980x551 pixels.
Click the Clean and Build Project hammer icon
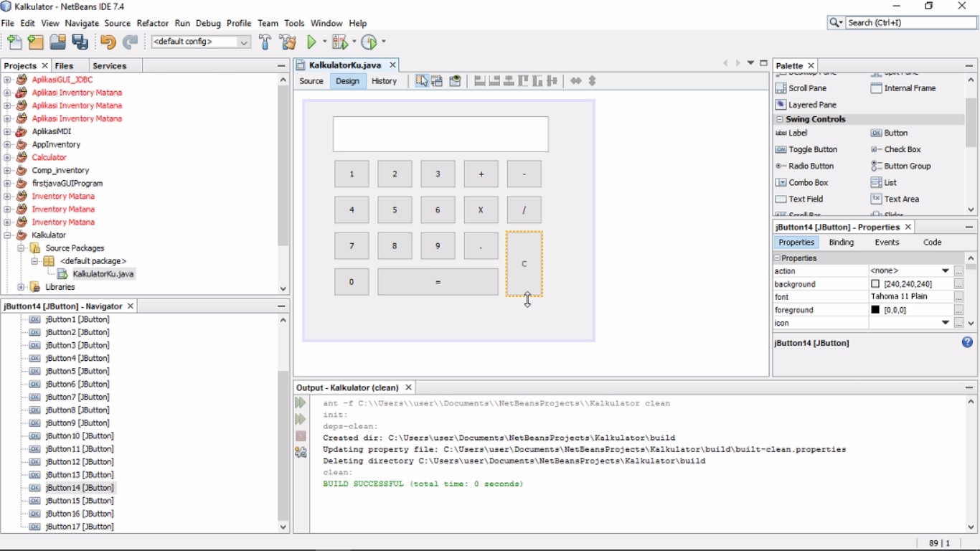click(287, 42)
